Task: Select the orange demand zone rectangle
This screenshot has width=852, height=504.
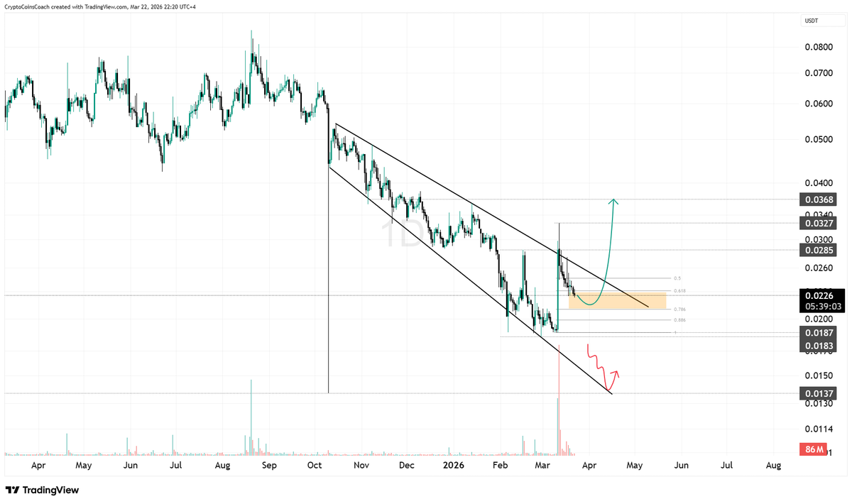Action: (618, 300)
